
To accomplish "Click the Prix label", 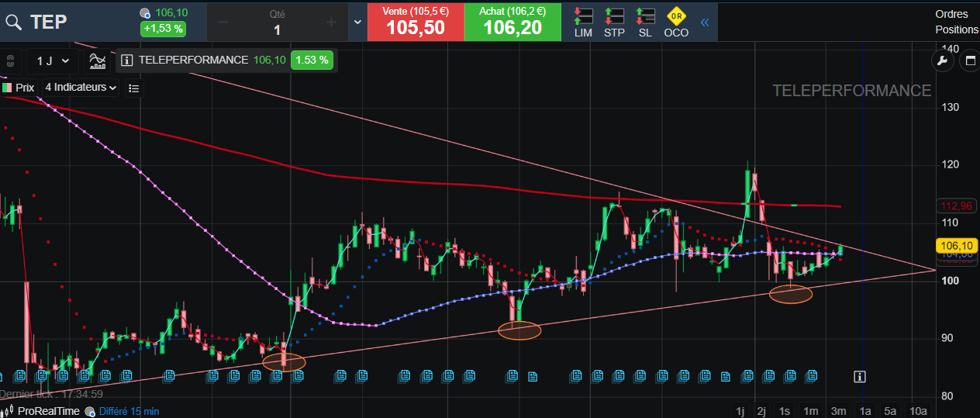I will pos(26,88).
